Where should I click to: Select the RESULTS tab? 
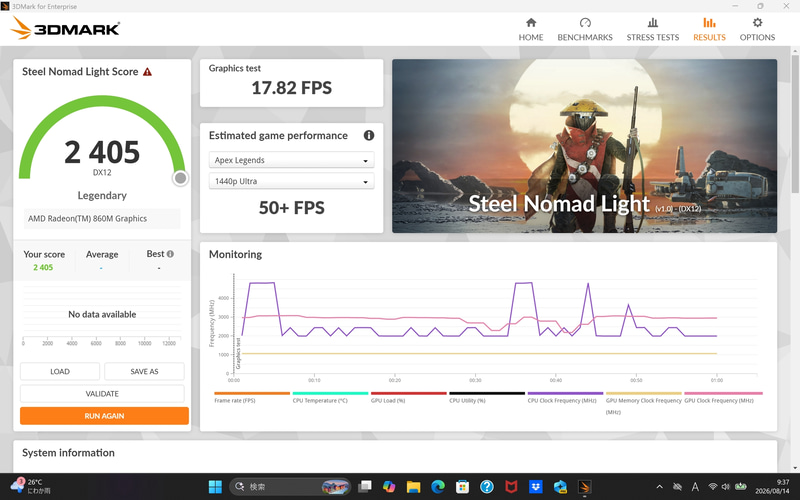709,30
